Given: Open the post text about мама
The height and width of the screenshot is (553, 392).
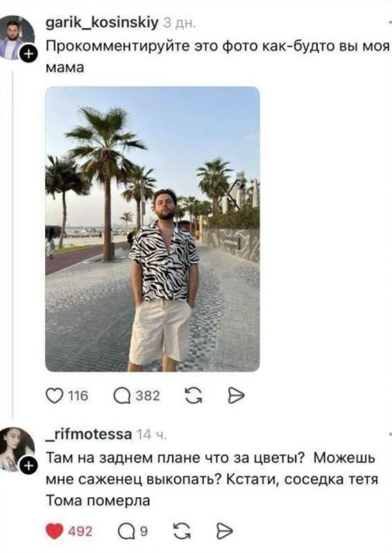Looking at the screenshot, I should tap(218, 57).
